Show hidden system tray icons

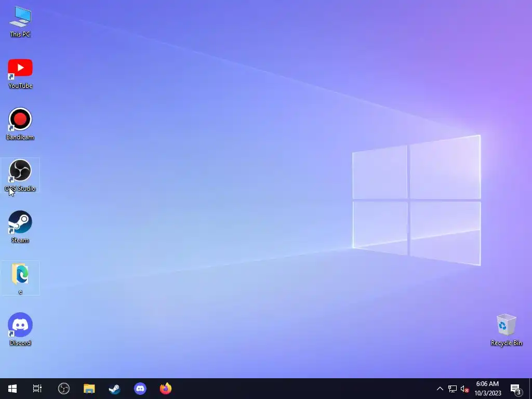tap(440, 389)
